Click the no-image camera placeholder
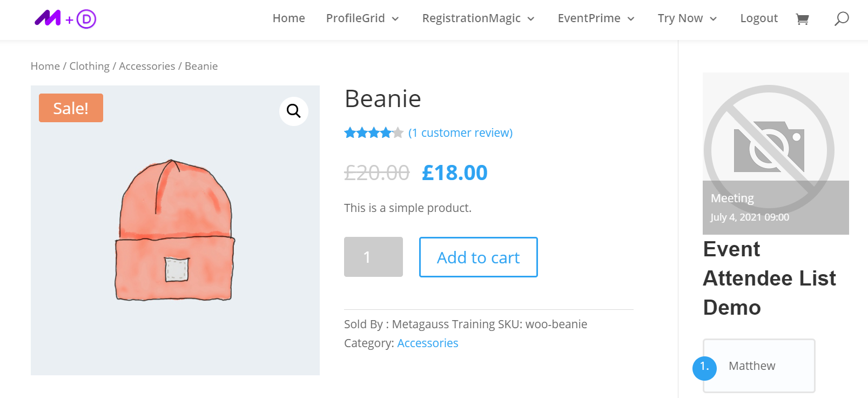The height and width of the screenshot is (398, 868). [769, 147]
